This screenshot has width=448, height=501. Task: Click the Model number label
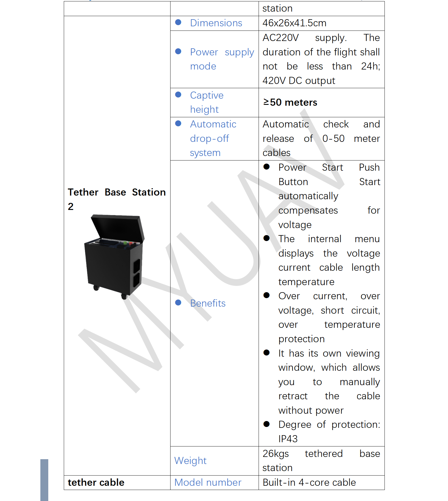[208, 482]
